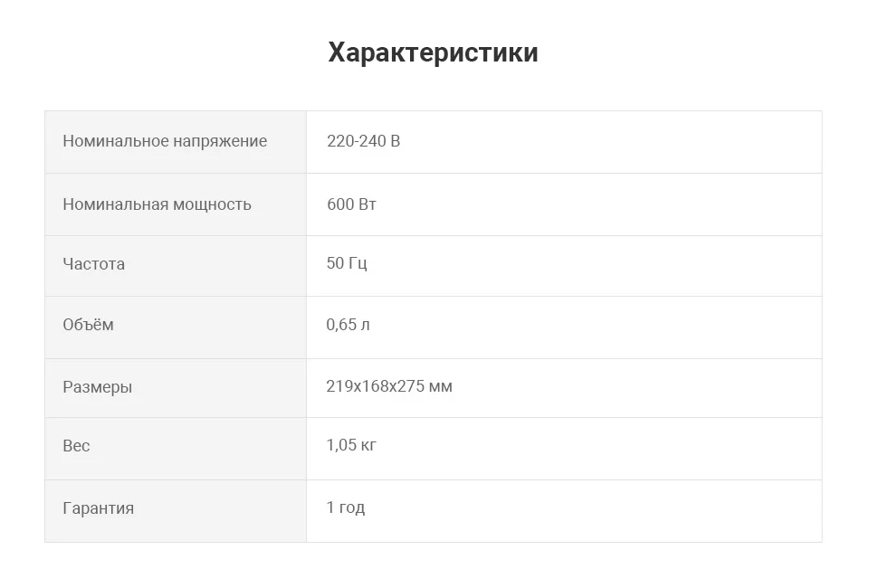869x588 pixels.
Task: Select the Частота row label
Action: tap(93, 264)
